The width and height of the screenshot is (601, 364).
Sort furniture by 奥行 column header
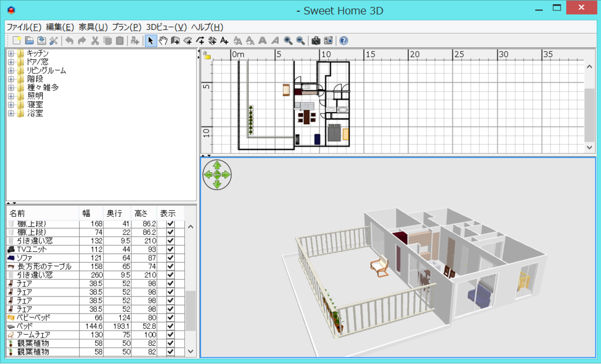[x=117, y=213]
